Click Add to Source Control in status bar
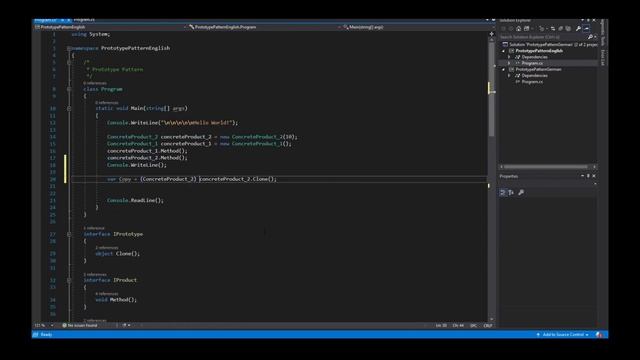The width and height of the screenshot is (640, 360). pyautogui.click(x=562, y=335)
